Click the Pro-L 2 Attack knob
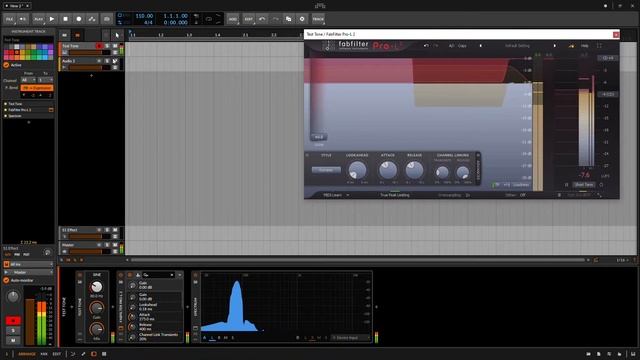The image size is (640, 360). tap(387, 170)
